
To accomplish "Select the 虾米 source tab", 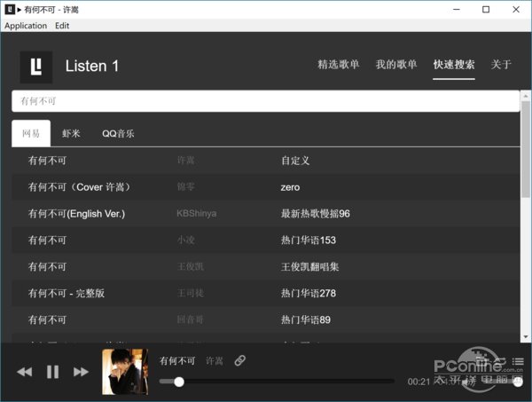I will point(71,133).
